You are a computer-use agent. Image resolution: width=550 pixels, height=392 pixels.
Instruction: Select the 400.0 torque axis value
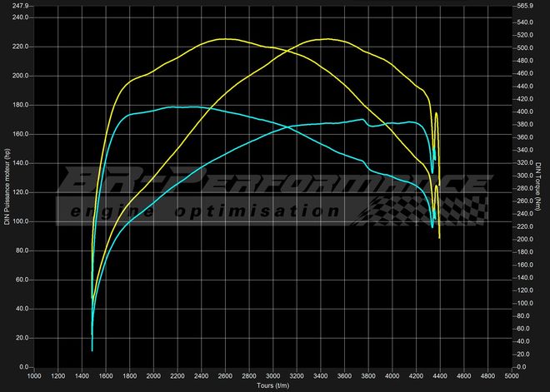[x=525, y=112]
